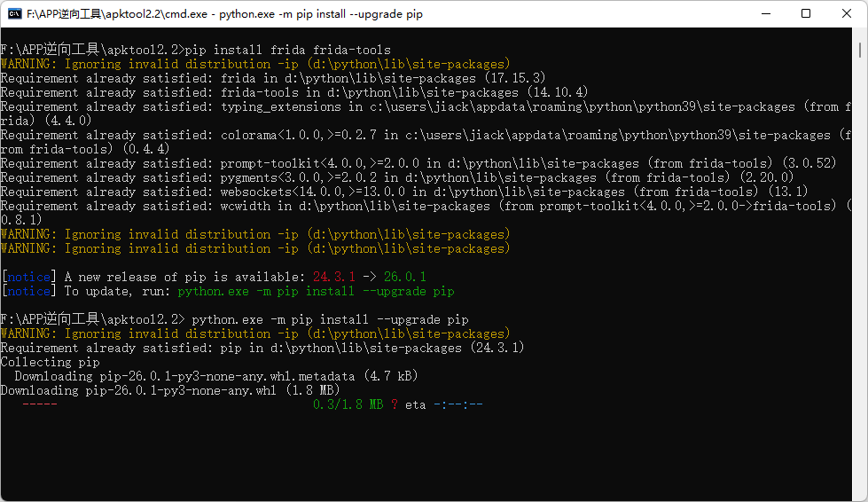Maximize the command prompt window
Viewport: 868px width, 502px height.
[x=806, y=14]
